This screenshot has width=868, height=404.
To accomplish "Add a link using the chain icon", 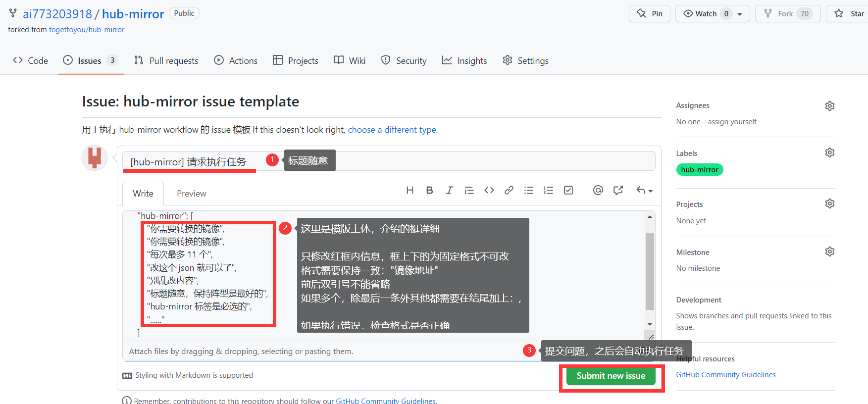I will (509, 190).
